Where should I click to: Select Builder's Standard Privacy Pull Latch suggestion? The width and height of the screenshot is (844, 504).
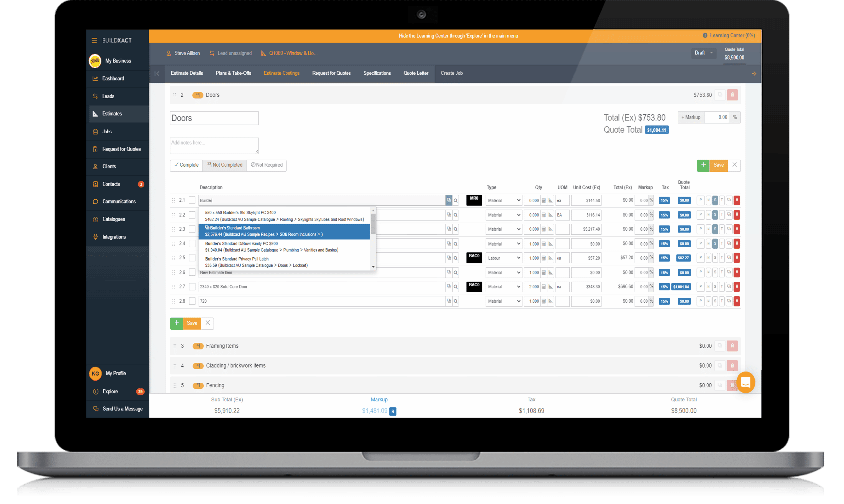pyautogui.click(x=285, y=262)
